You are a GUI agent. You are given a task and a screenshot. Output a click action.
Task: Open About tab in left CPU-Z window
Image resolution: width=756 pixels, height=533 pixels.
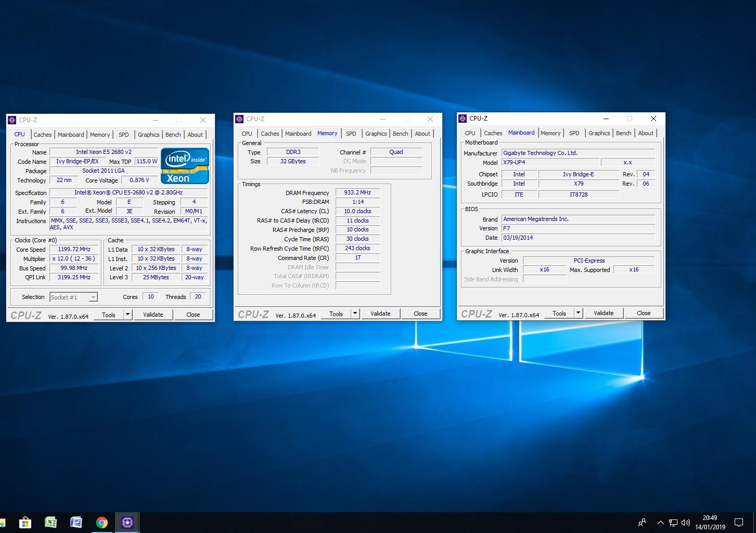pos(196,135)
